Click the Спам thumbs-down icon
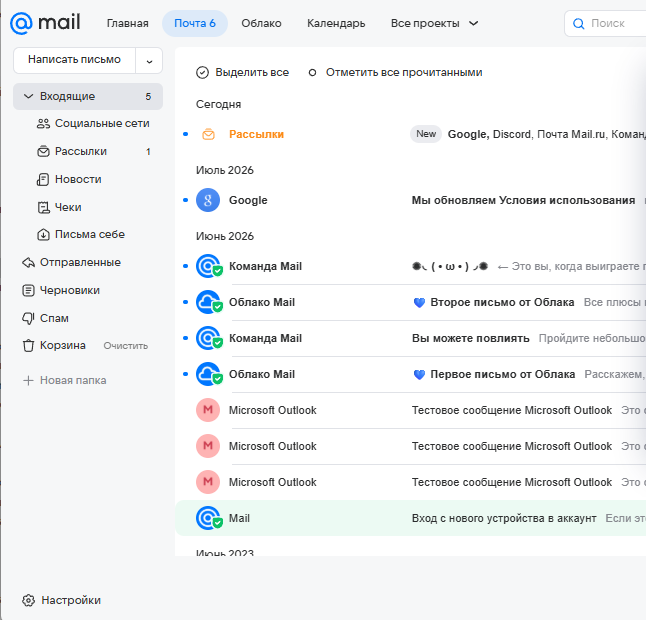 tap(28, 318)
